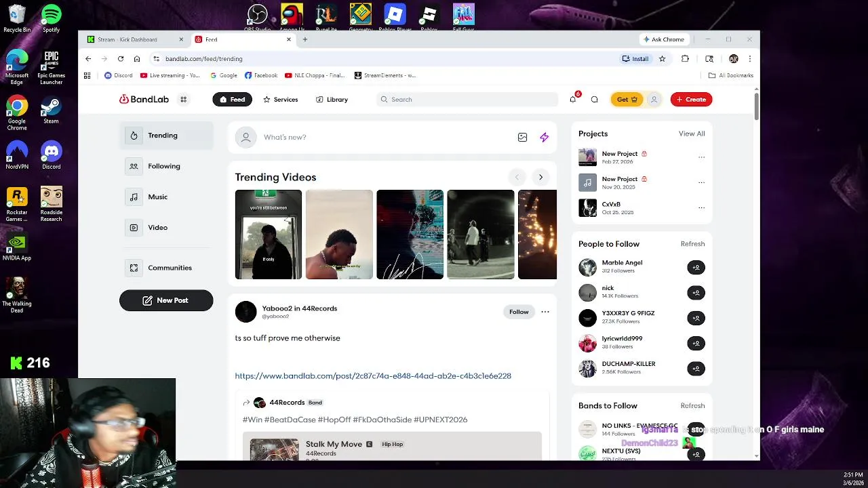Open new Chrome tab plus button

pos(305,39)
